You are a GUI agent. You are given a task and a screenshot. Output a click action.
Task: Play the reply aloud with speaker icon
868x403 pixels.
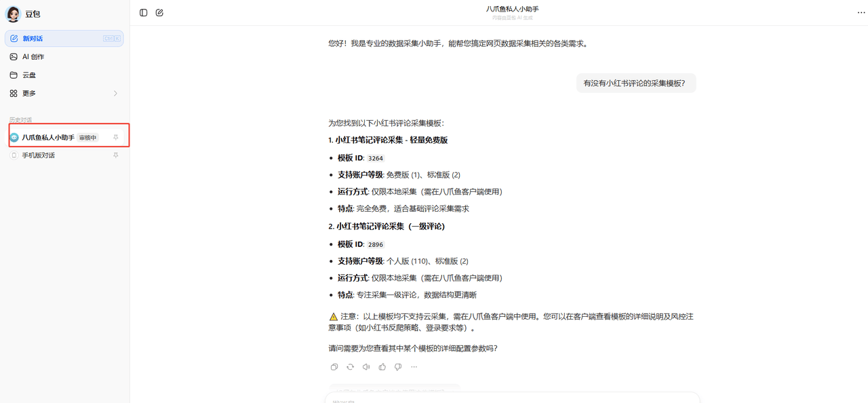pyautogui.click(x=366, y=367)
